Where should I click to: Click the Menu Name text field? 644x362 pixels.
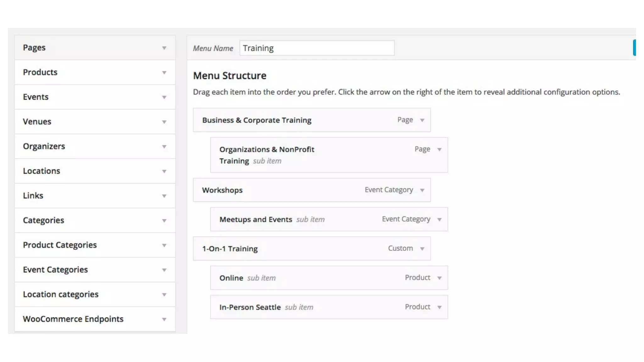tap(316, 48)
